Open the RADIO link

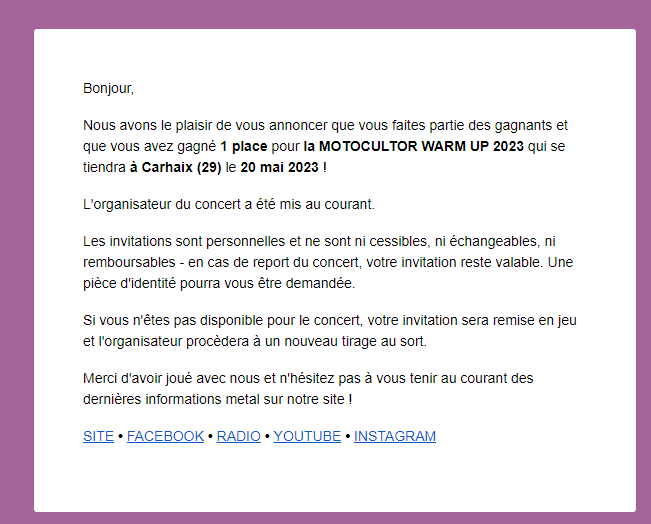pos(238,436)
